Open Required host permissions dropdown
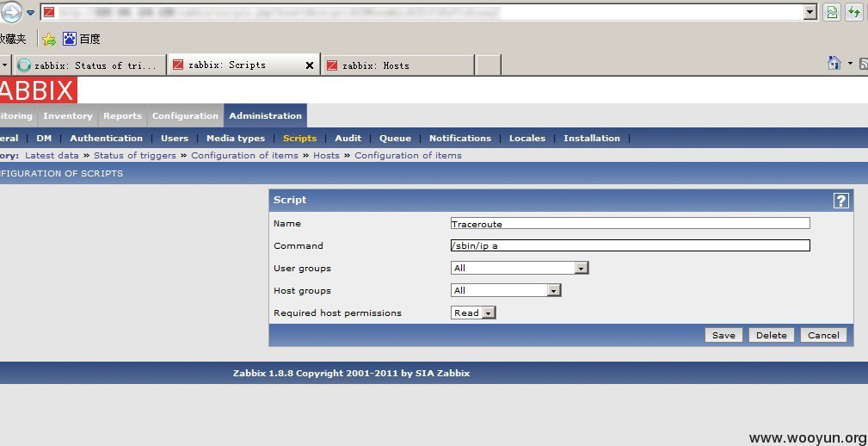This screenshot has height=446, width=868. 473,313
